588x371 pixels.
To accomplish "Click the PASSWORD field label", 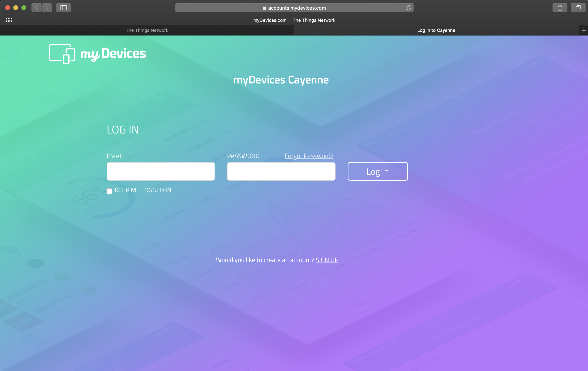I will (243, 156).
